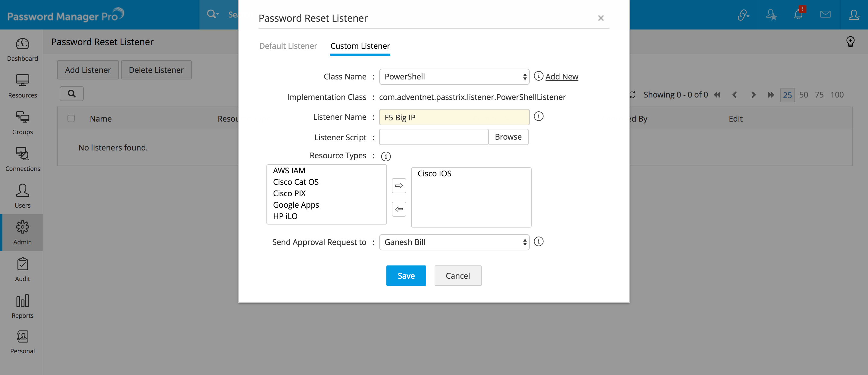Click the Add New link

coord(562,77)
